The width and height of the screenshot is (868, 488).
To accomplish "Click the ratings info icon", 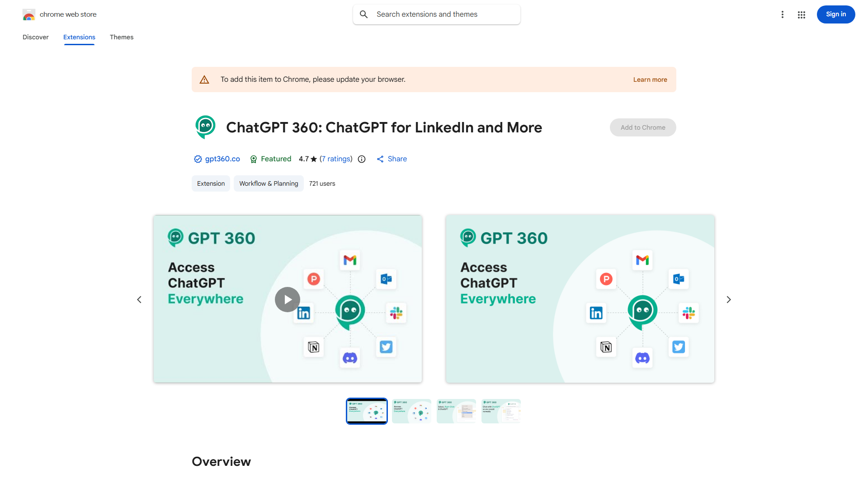I will (361, 159).
